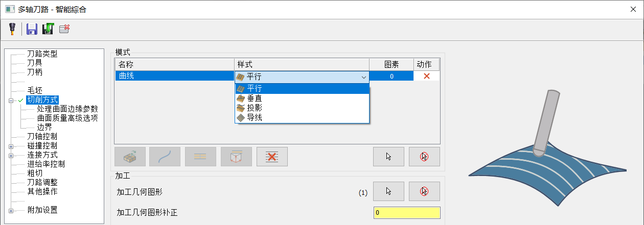The width and height of the screenshot is (644, 225).
Task: Click the curve pattern button below the list
Action: (x=165, y=157)
